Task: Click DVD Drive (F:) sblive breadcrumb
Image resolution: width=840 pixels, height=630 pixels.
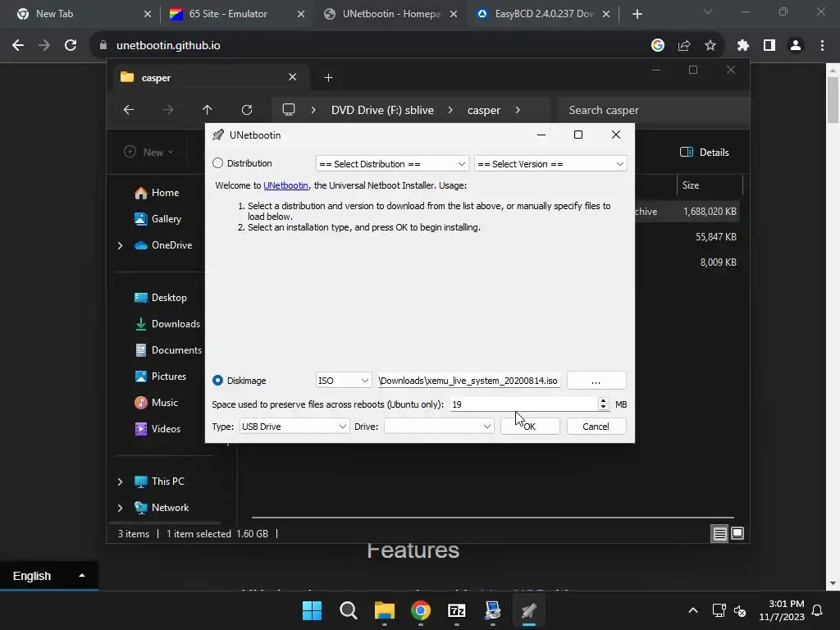Action: tap(382, 110)
